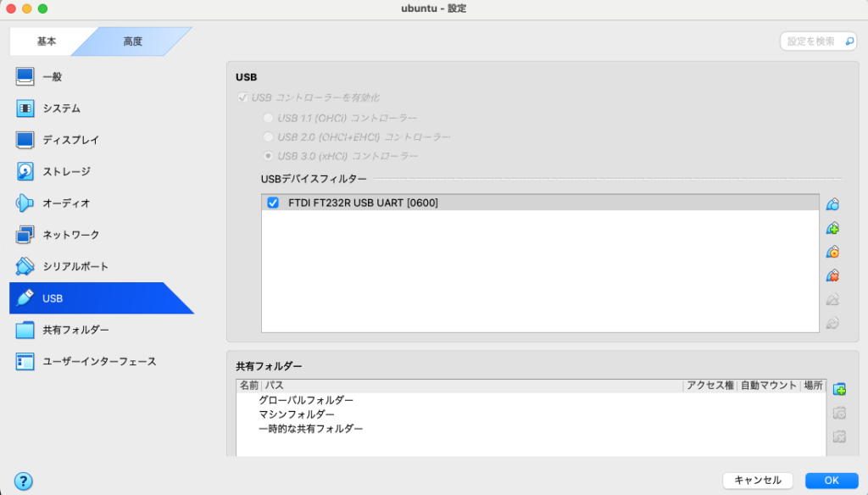Toggle the FTDI FT232R USB UART checkbox
868x495 pixels.
point(273,203)
